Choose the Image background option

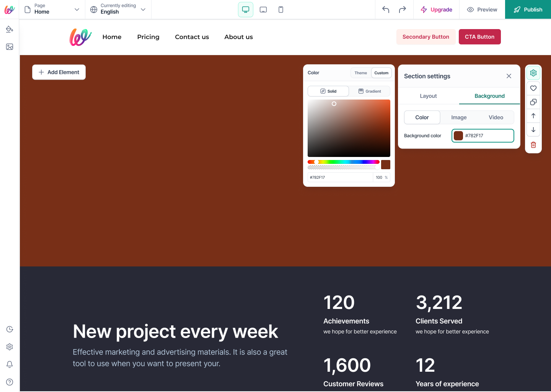point(459,118)
